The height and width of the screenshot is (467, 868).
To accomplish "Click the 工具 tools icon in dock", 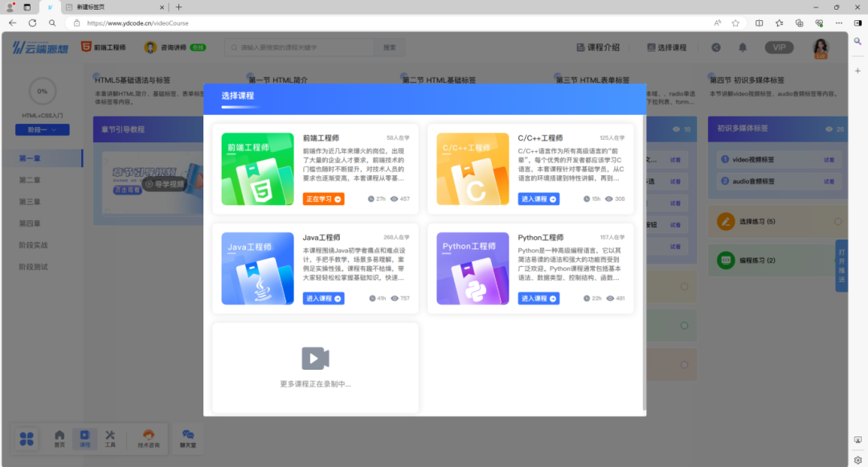I will click(110, 438).
